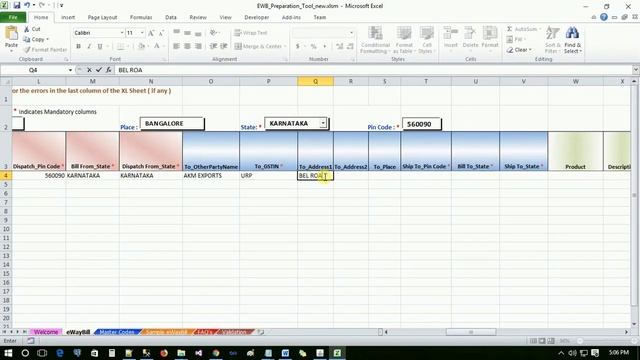The width and height of the screenshot is (640, 360).
Task: Apply accounting dollar format
Action: [x=298, y=47]
